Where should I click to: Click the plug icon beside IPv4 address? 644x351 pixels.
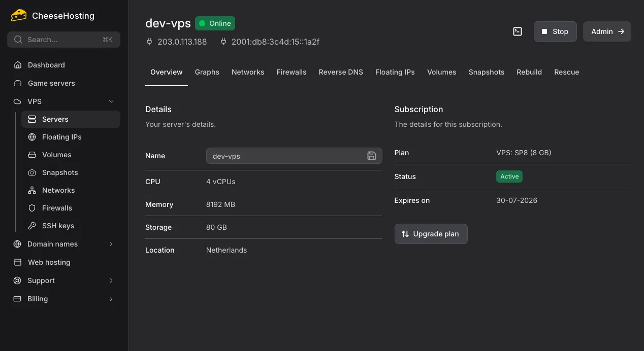(x=149, y=42)
